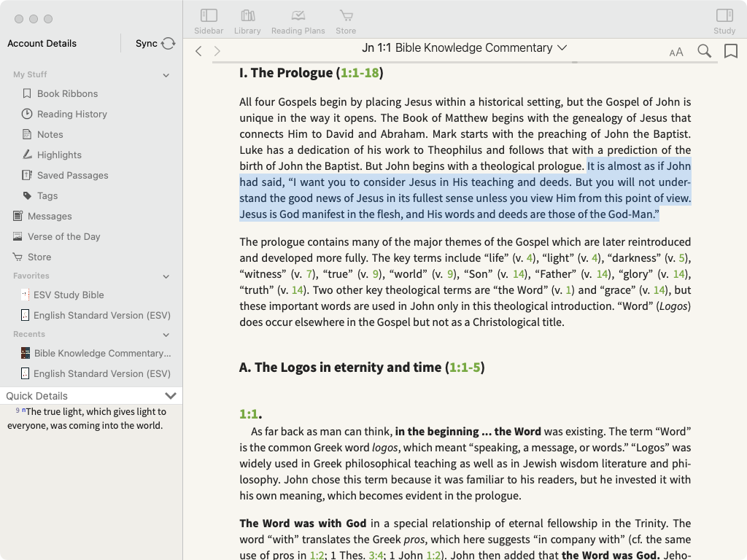The width and height of the screenshot is (747, 560).
Task: Collapse the My Stuff section
Action: [x=166, y=75]
